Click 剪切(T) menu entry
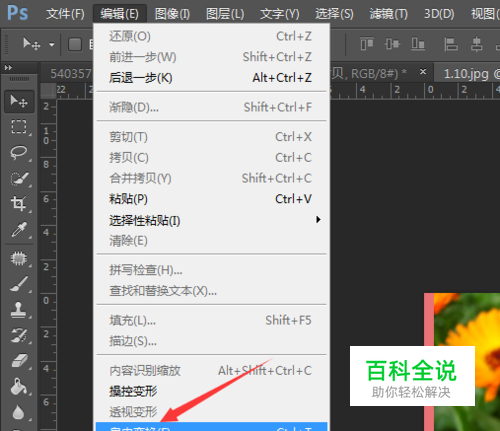Image resolution: width=500 pixels, height=431 pixels. pos(211,137)
